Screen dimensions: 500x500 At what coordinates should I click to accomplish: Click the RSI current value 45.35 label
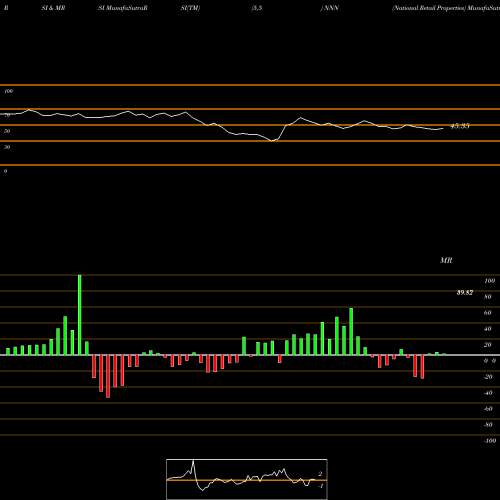coord(460,126)
